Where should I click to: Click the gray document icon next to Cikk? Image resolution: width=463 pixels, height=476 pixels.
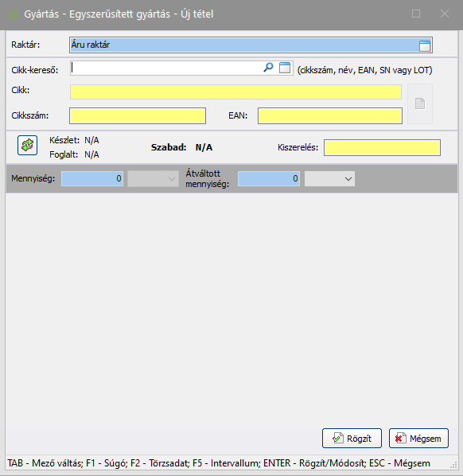420,103
